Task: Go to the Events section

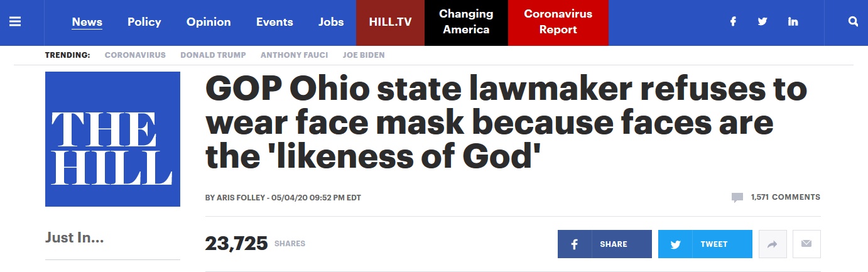Action: click(274, 22)
